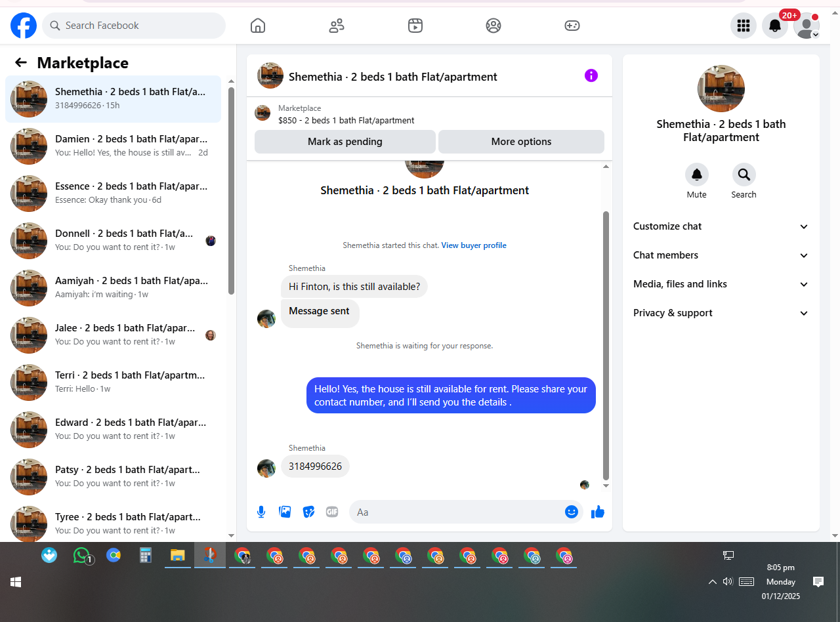Click the blue "Hello! Yes, the house" reply bubble
The image size is (840, 622).
tap(451, 396)
